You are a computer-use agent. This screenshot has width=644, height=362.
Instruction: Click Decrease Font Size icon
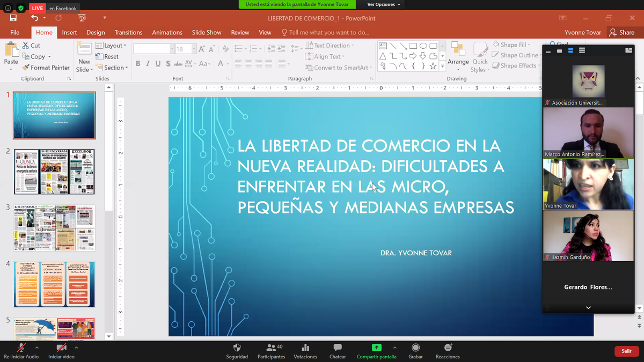click(211, 49)
